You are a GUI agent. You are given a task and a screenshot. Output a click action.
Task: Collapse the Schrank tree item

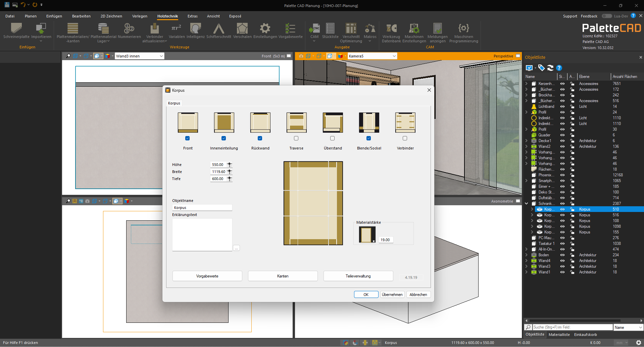coord(527,204)
